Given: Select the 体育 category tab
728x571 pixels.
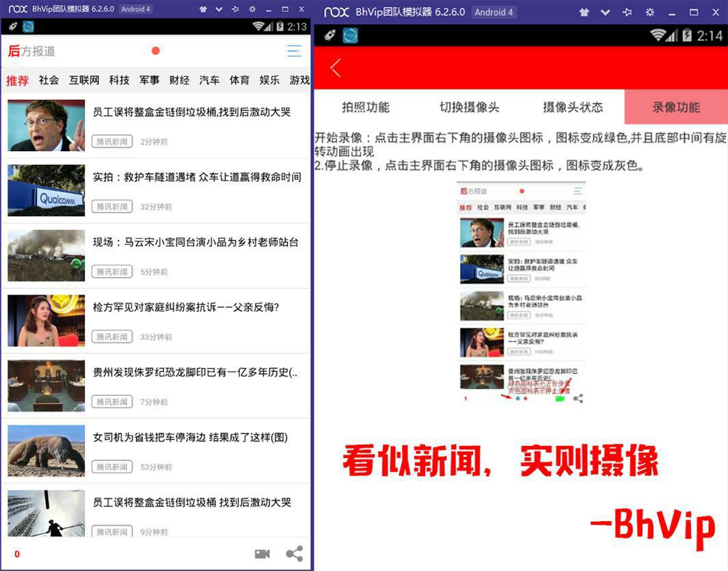Looking at the screenshot, I should [x=239, y=80].
